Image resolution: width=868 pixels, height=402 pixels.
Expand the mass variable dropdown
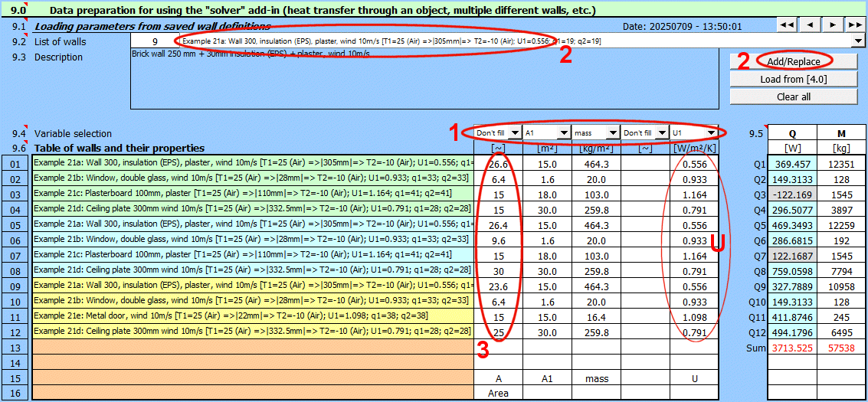(613, 133)
